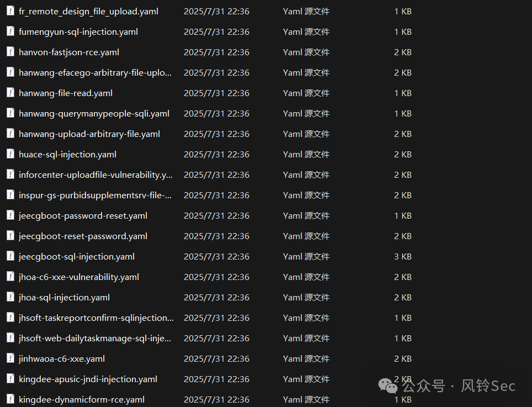This screenshot has height=407, width=532.
Task: Select jeecgboot-sql-injection.yaml file name
Action: point(77,256)
